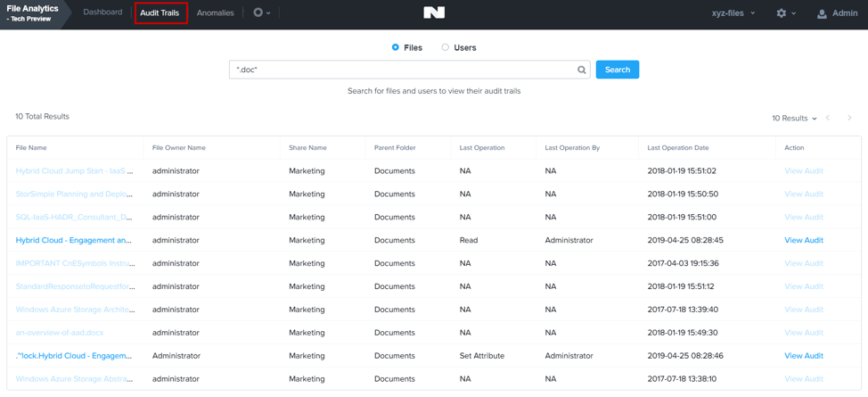
Task: View Audit for Set Attribute row
Action: [804, 356]
